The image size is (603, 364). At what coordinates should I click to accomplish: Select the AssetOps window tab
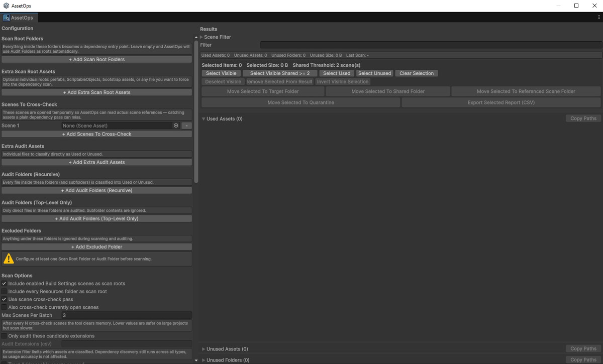click(x=18, y=18)
